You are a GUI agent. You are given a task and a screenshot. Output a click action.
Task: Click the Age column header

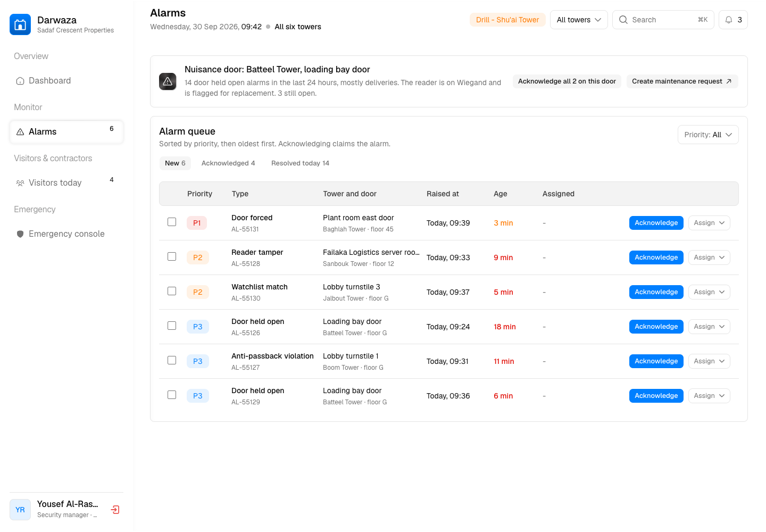coord(500,194)
